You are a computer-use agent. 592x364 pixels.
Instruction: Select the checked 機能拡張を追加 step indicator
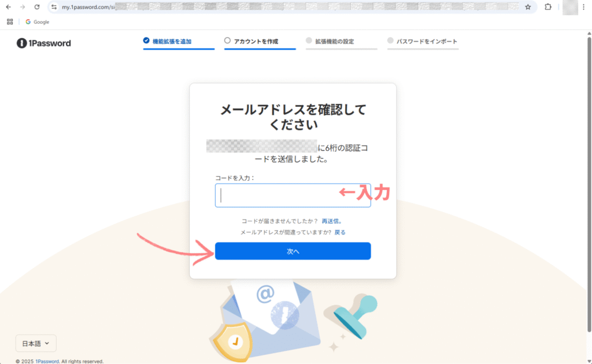point(146,41)
